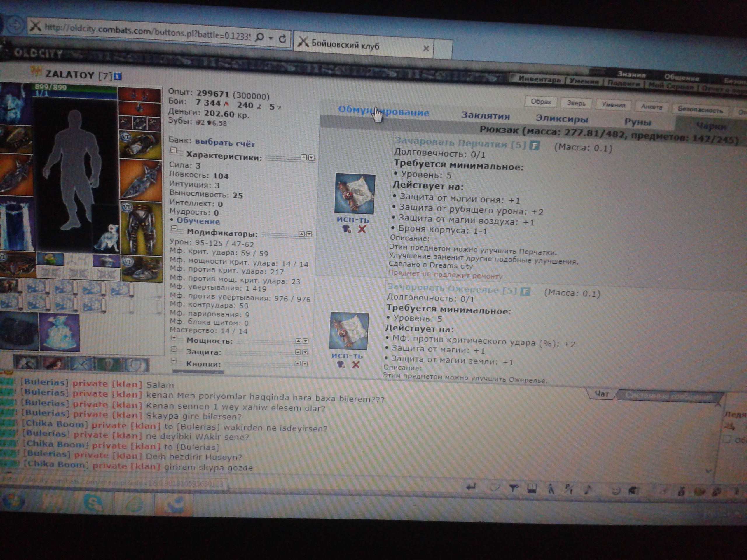Switch to the Эликсиры tab
This screenshot has width=747, height=560.
562,119
